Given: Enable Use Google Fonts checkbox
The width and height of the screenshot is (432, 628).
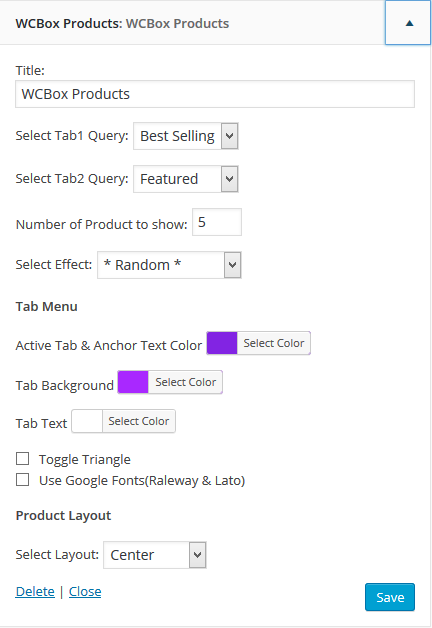Looking at the screenshot, I should (x=22, y=479).
